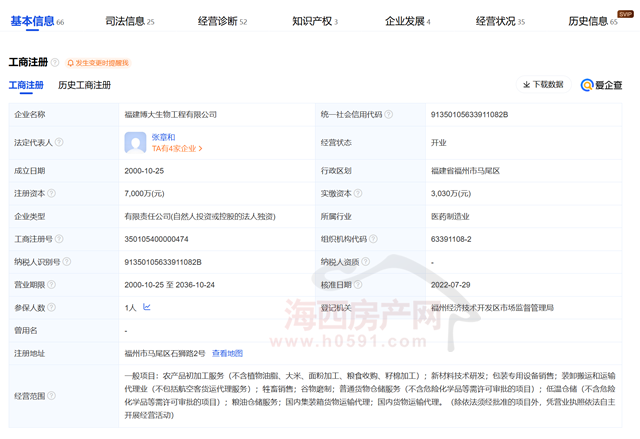Screen dimensions: 640x439
Task: Open the trend chart icon beside 参保人数
Action: pos(146,307)
